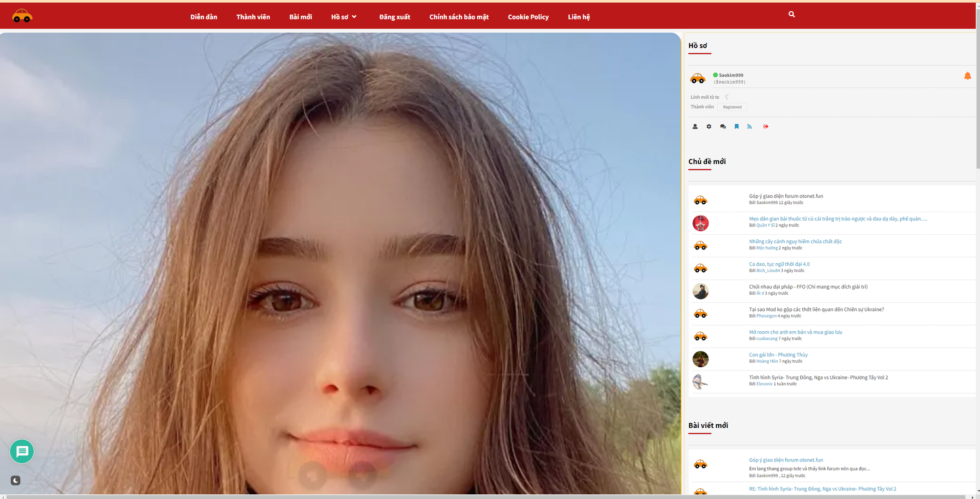Expand the Hồ sơ dropdown menu
This screenshot has height=499, width=980.
(344, 17)
